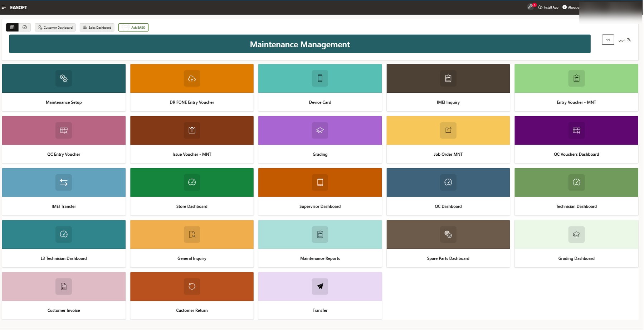Click the QC Vouchers Dashboard table icon

click(576, 130)
